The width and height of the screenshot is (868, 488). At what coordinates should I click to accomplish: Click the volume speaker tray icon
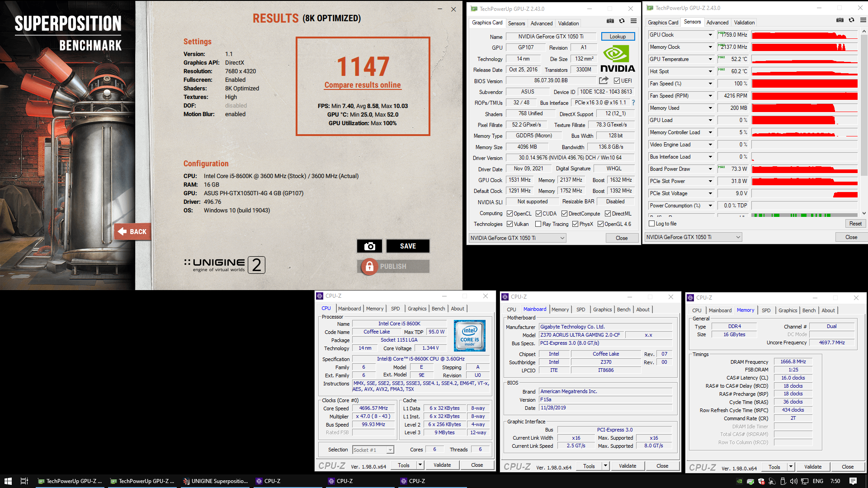pos(794,481)
